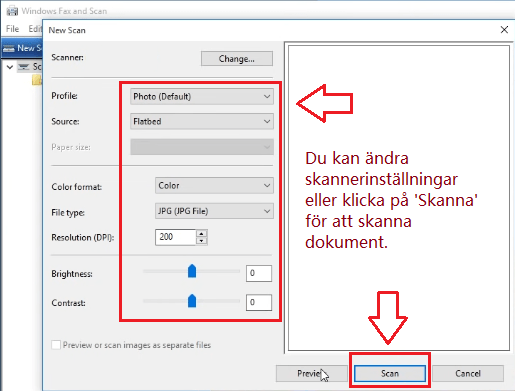Select the yellow folder icon in tree
Viewport: 515px width, 391px height.
[37, 80]
